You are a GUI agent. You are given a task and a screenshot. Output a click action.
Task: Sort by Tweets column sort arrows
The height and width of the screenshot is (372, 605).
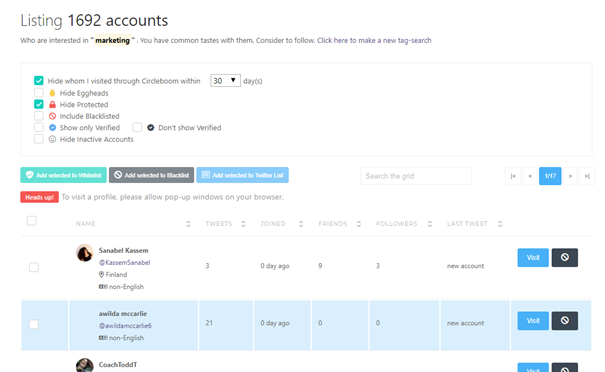[243, 224]
